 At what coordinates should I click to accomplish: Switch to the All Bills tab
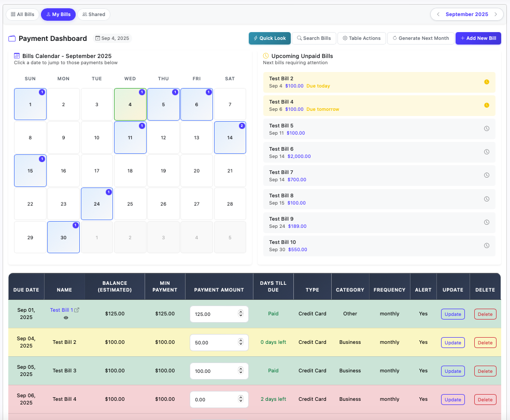22,15
